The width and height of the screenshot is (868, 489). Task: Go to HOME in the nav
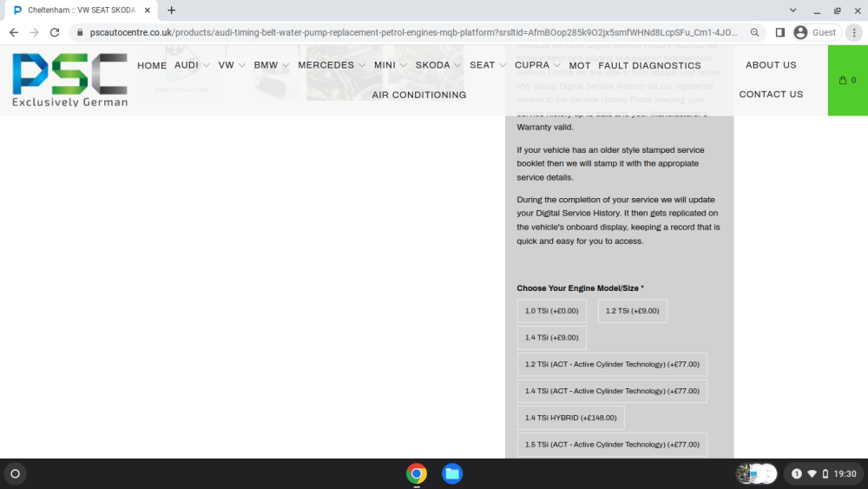pyautogui.click(x=152, y=65)
